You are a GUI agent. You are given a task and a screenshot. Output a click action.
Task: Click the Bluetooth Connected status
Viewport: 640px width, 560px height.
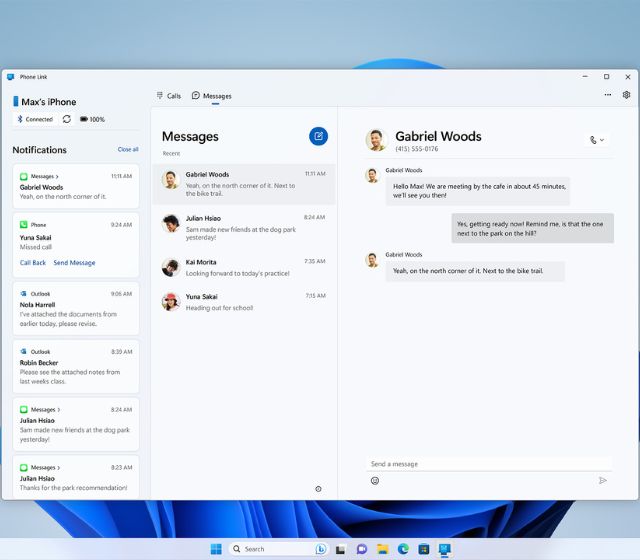[34, 119]
